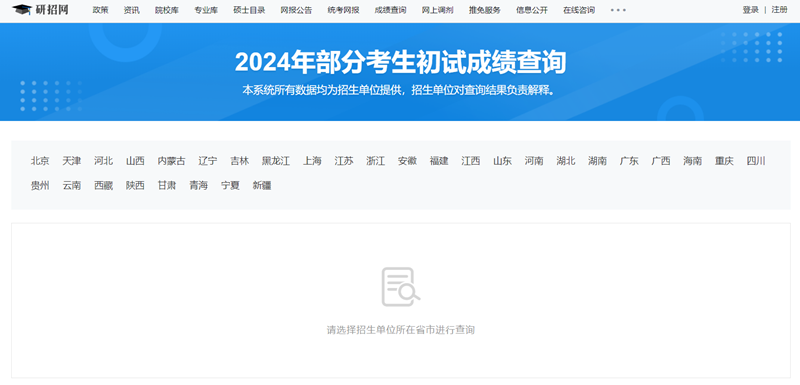Choose 湖南 province
Viewport: 800px width, 385px height.
[597, 161]
